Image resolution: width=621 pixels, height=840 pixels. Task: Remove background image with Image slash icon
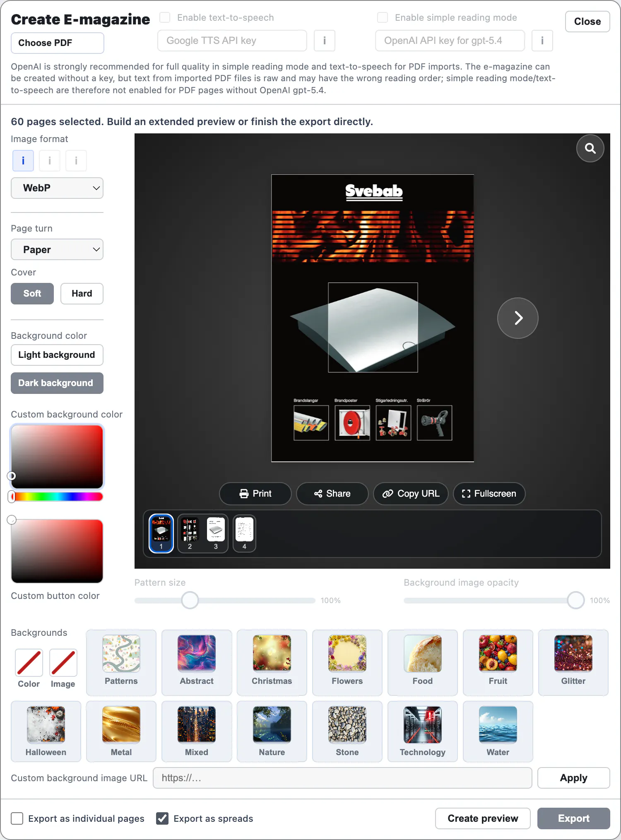coord(63,663)
